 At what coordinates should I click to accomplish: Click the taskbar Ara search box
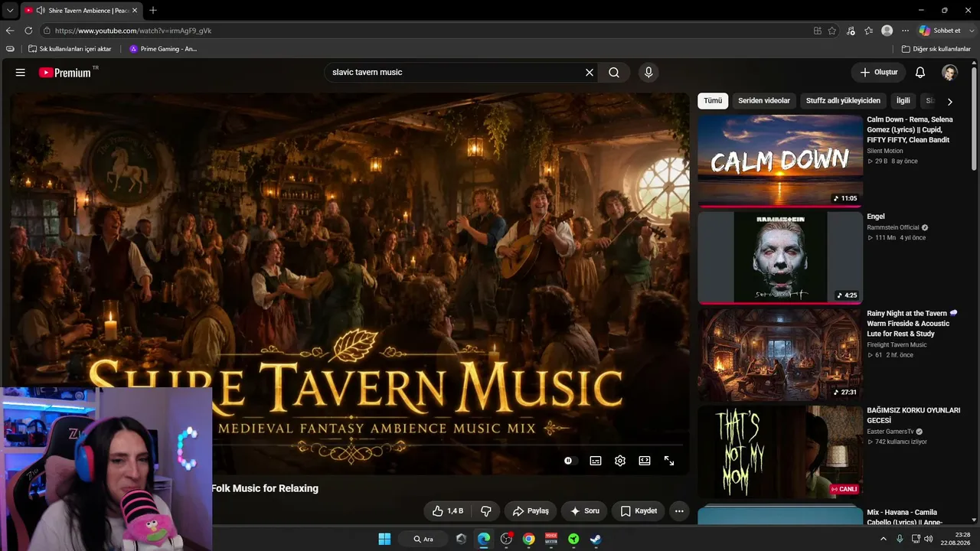click(423, 539)
